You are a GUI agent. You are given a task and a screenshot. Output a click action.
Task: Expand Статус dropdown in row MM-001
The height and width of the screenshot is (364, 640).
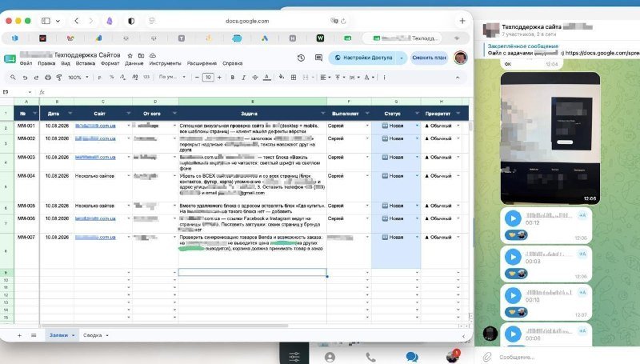pos(417,126)
